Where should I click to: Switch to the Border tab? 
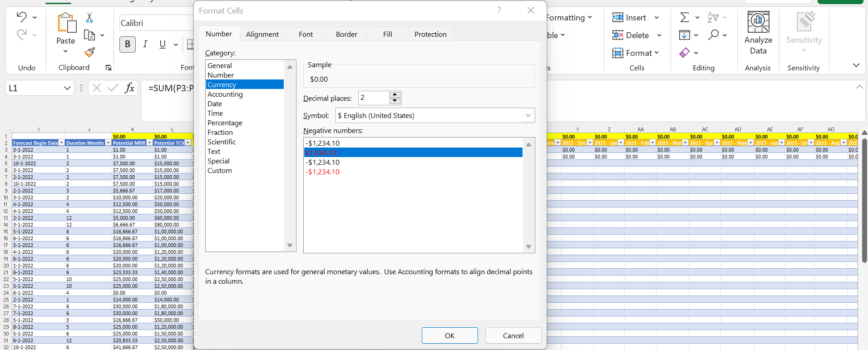346,34
